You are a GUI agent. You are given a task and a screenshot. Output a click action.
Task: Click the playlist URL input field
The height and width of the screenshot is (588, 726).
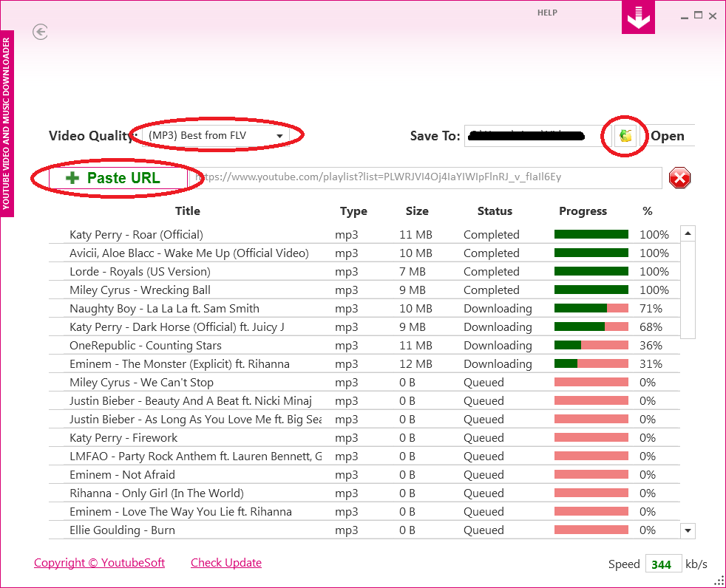[x=424, y=177]
